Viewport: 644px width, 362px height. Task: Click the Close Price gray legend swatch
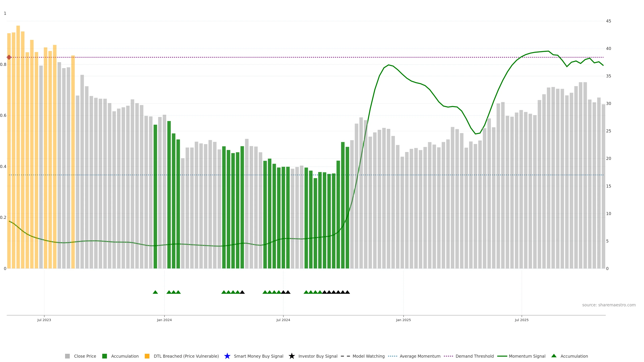point(67,356)
